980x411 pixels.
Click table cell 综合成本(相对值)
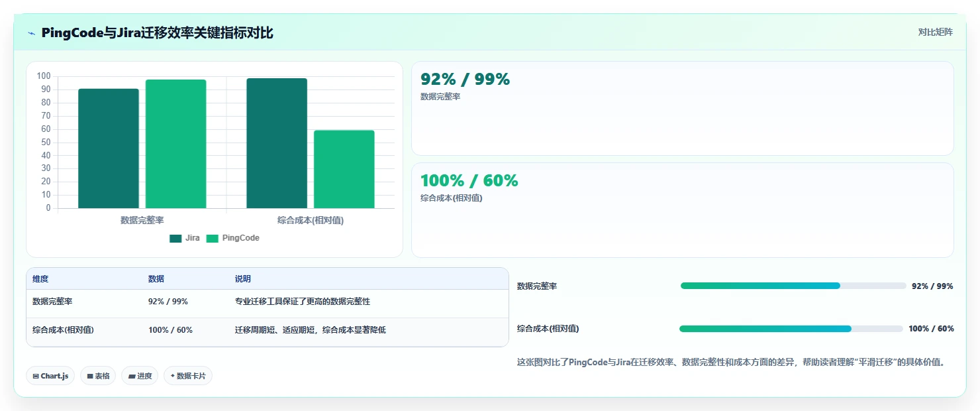point(63,330)
